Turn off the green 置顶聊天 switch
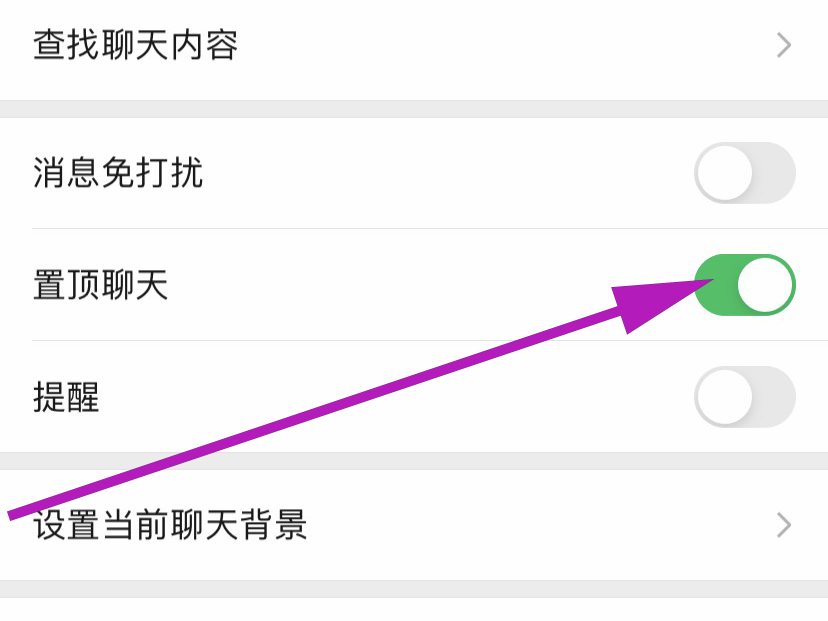The image size is (828, 621). (744, 285)
